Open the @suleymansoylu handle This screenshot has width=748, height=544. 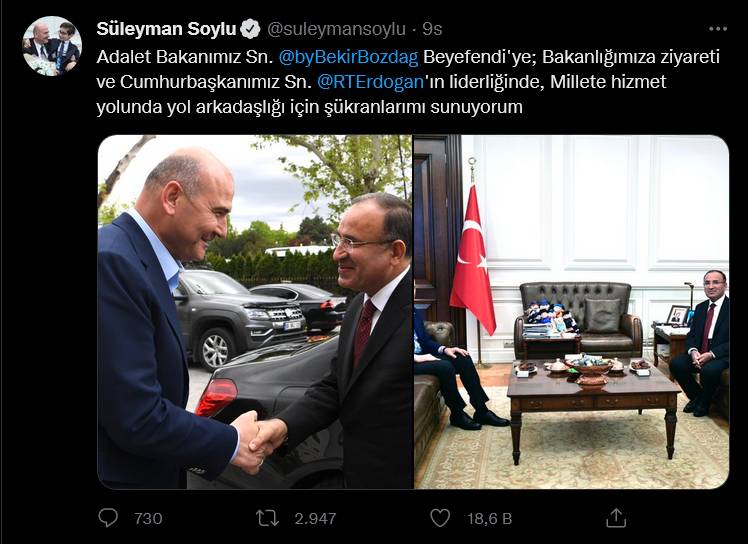336,29
